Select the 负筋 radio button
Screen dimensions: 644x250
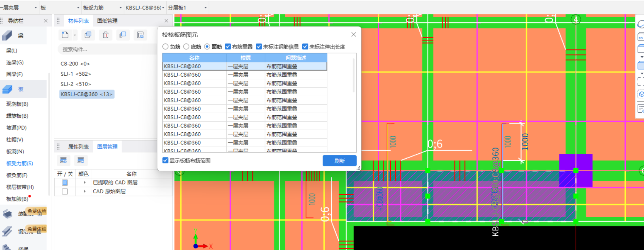click(165, 46)
